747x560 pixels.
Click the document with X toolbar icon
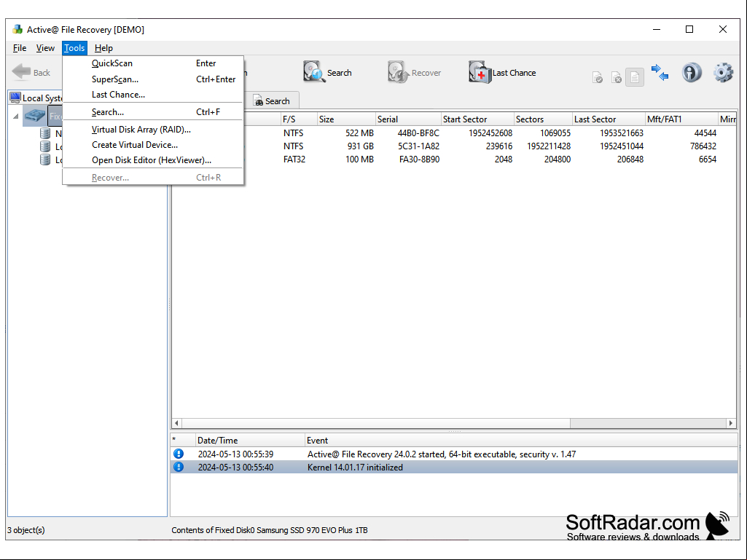(616, 77)
